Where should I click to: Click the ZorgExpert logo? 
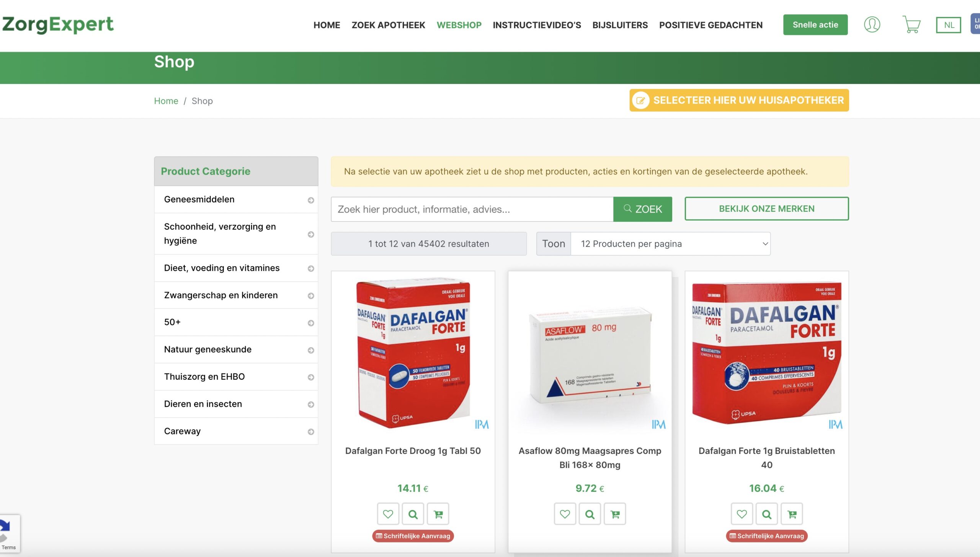pos(57,25)
